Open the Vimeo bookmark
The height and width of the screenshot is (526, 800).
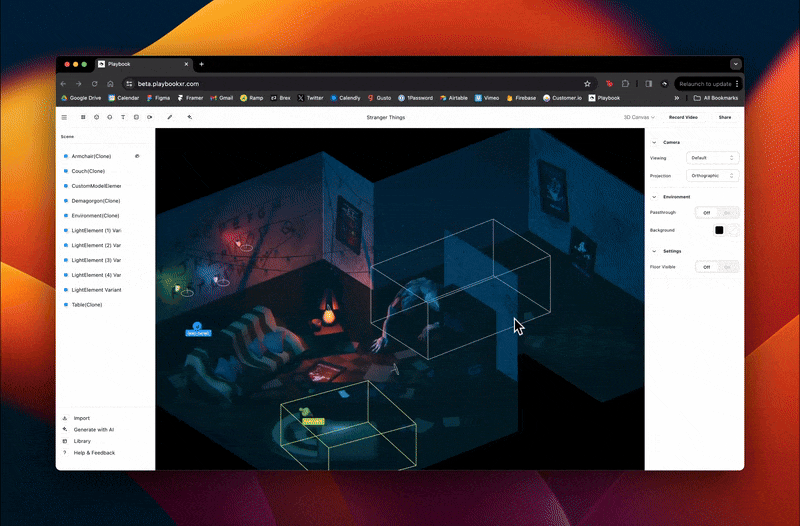(x=487, y=98)
